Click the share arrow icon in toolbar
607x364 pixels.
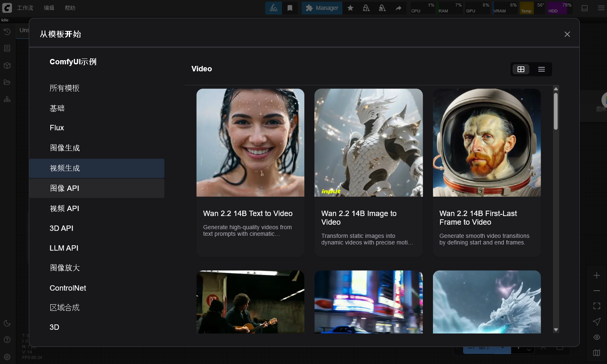coord(398,8)
